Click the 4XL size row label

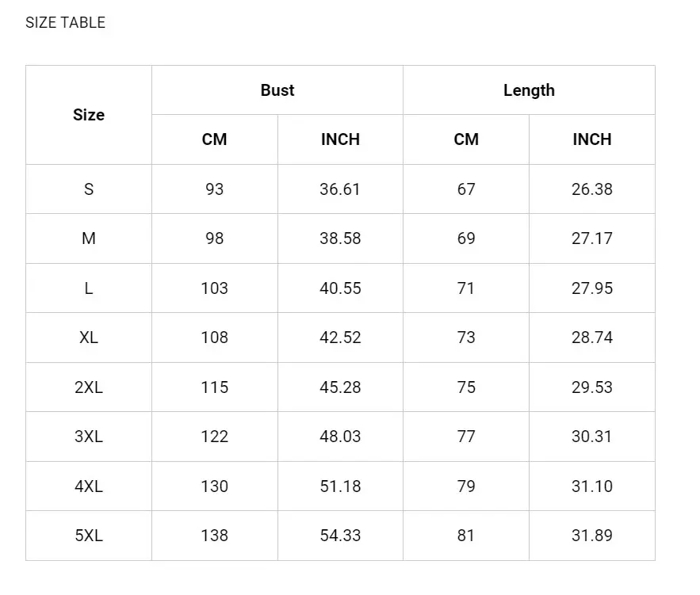tap(89, 486)
